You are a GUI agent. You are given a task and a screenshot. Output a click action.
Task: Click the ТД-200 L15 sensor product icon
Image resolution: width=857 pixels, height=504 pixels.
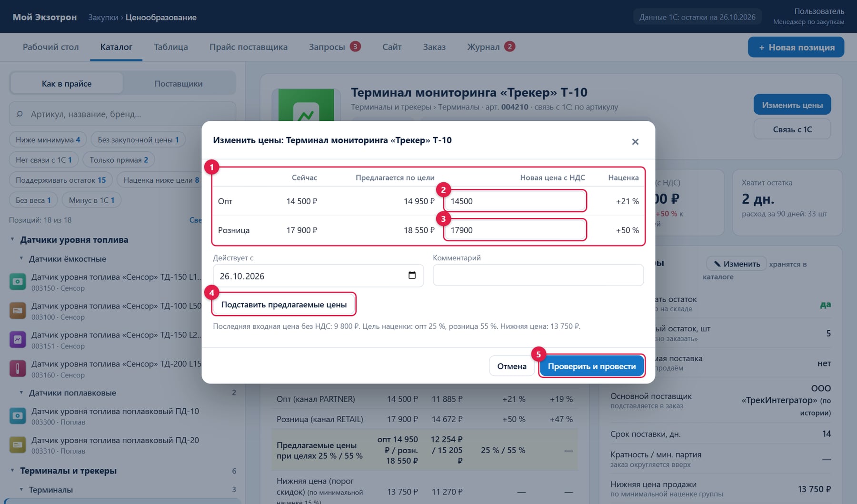click(18, 369)
